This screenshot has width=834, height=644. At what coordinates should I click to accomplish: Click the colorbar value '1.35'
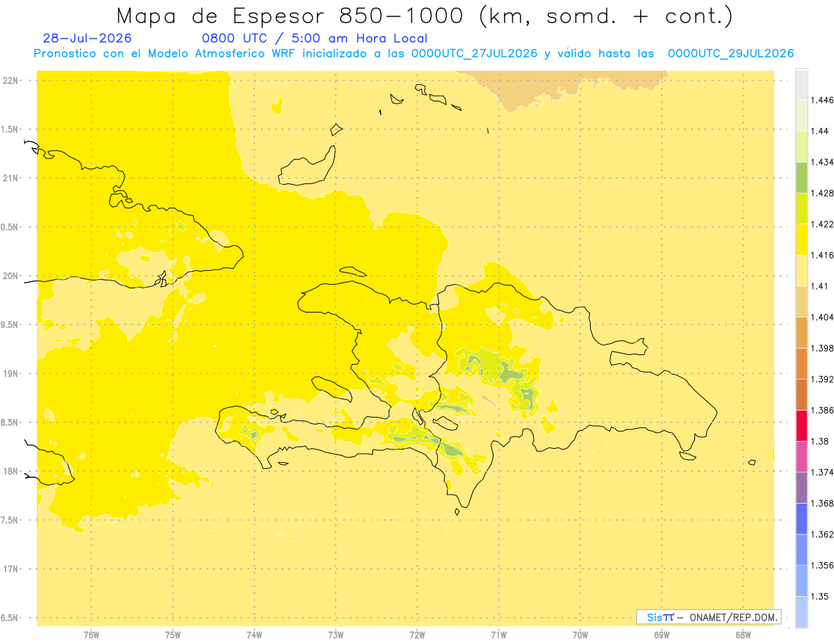819,596
